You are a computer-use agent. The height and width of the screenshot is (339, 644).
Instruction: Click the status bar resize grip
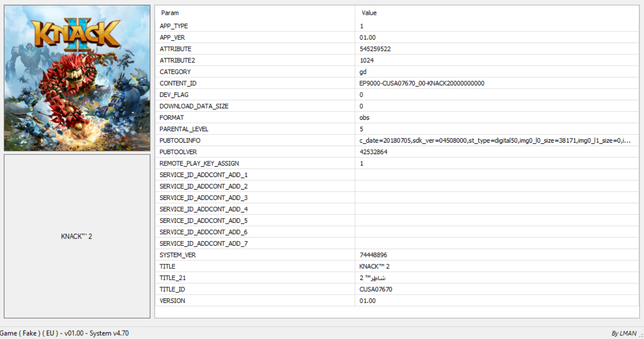pyautogui.click(x=641, y=335)
